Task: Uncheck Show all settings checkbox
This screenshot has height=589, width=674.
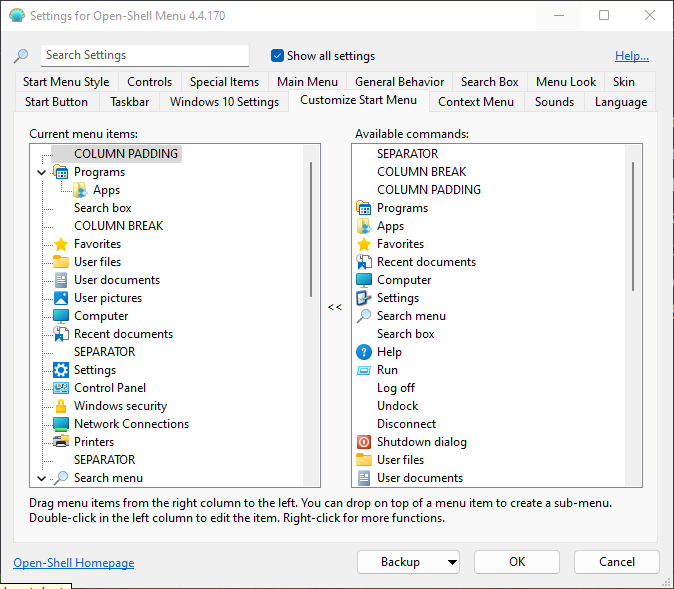Action: [277, 55]
